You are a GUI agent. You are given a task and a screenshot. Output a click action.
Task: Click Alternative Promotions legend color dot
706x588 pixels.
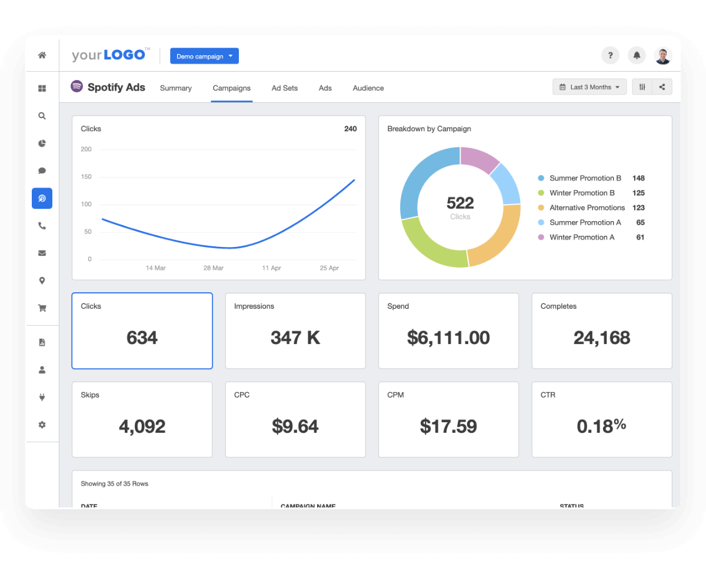tap(541, 208)
